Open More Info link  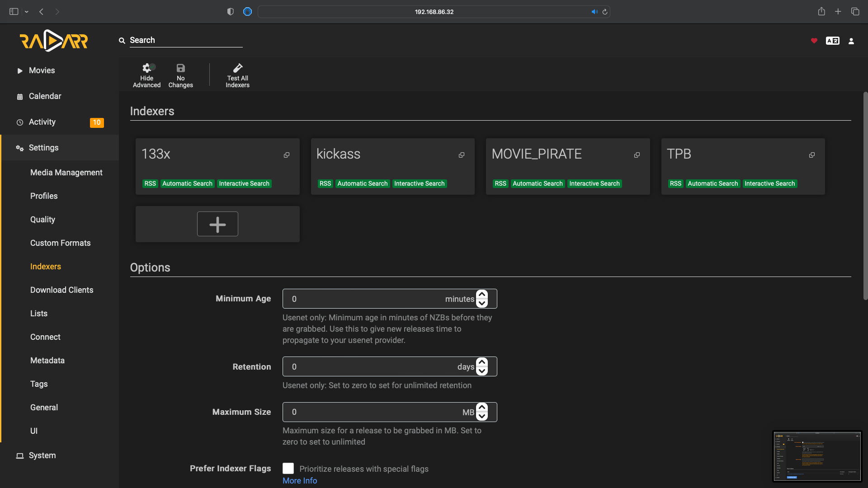300,481
